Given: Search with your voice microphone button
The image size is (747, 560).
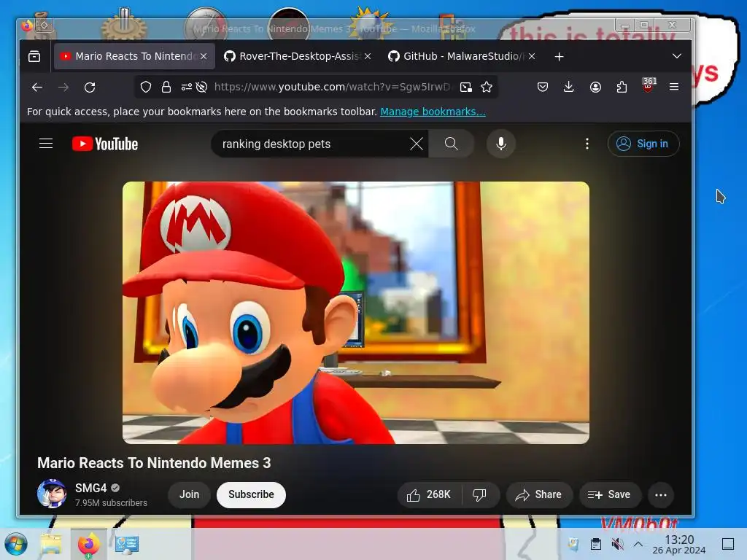Looking at the screenshot, I should pyautogui.click(x=500, y=144).
